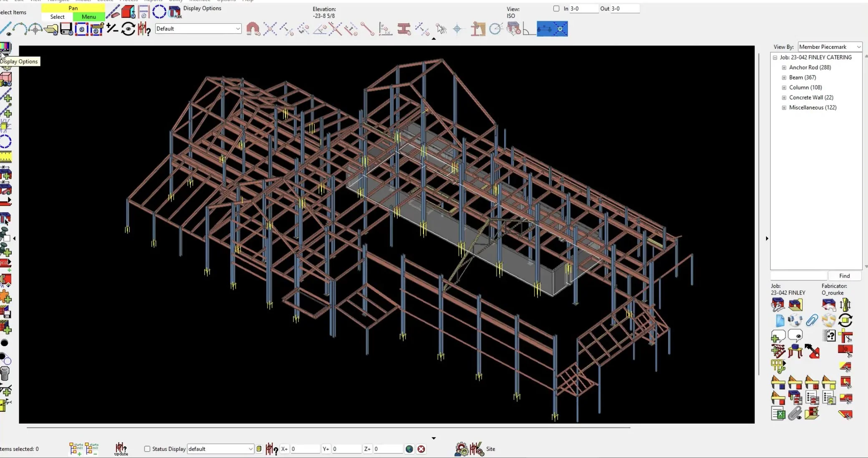Click the add comment speech bubble icon

point(778,336)
